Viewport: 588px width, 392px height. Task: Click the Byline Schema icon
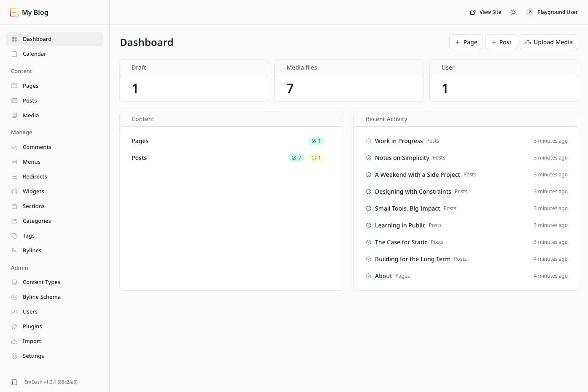[14, 297]
